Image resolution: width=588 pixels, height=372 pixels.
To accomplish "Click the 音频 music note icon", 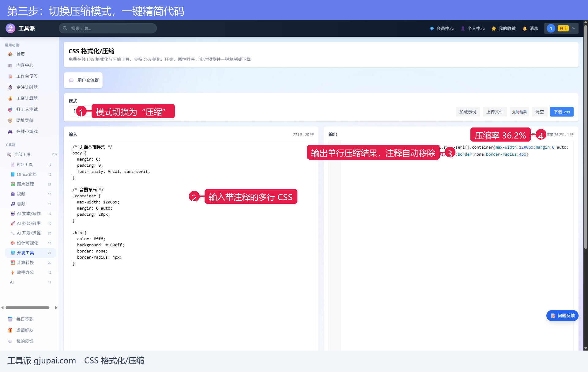I will [13, 204].
